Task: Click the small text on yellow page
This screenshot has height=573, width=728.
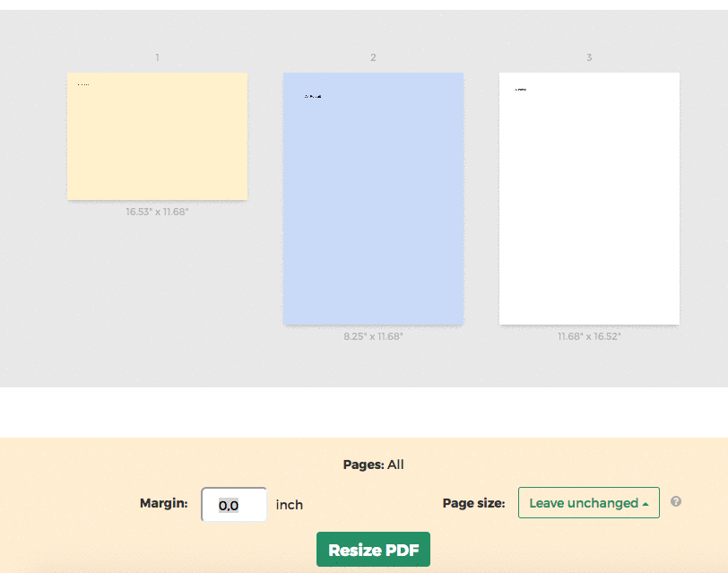Action: pyautogui.click(x=83, y=85)
